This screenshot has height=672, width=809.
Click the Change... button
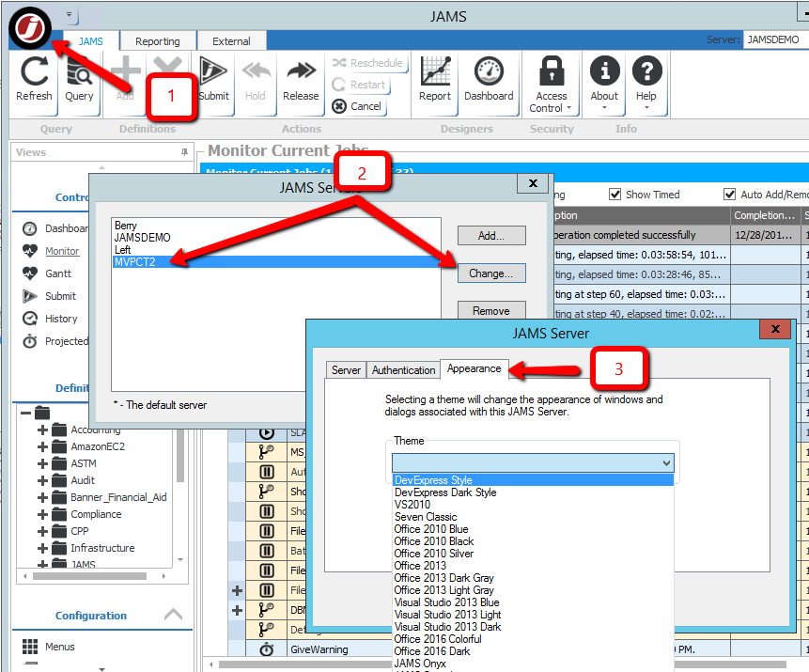491,273
